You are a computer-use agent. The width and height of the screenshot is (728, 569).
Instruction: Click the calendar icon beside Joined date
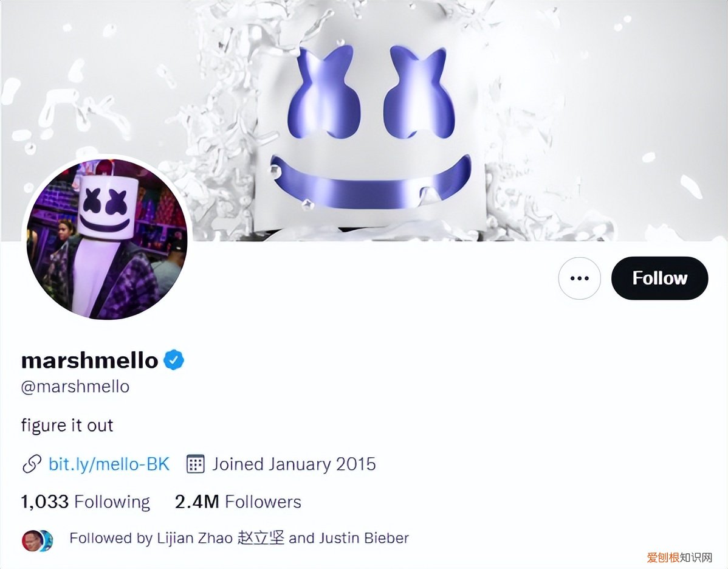click(x=196, y=464)
